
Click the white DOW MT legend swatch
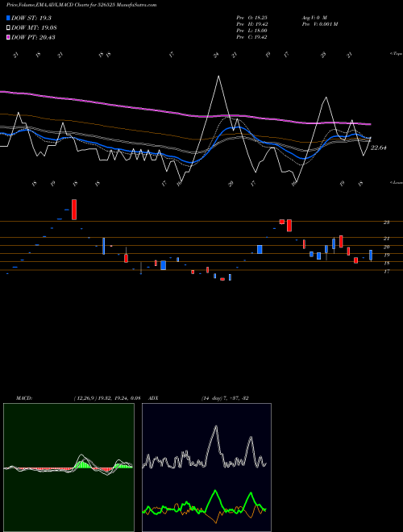(8, 28)
